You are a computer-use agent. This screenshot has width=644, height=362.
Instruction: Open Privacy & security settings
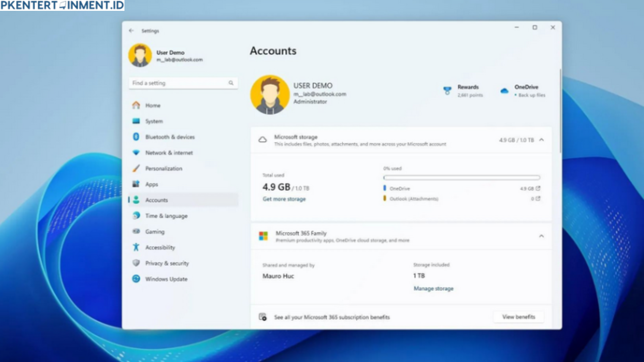click(166, 263)
